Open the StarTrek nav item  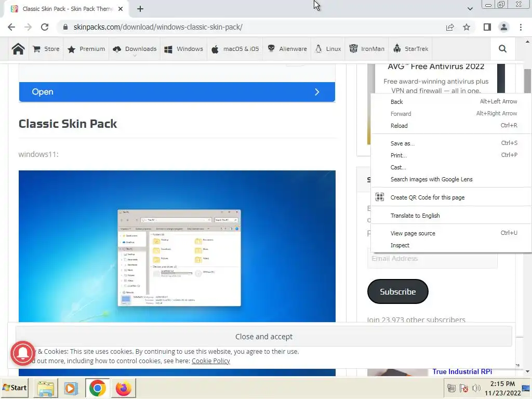click(x=410, y=49)
